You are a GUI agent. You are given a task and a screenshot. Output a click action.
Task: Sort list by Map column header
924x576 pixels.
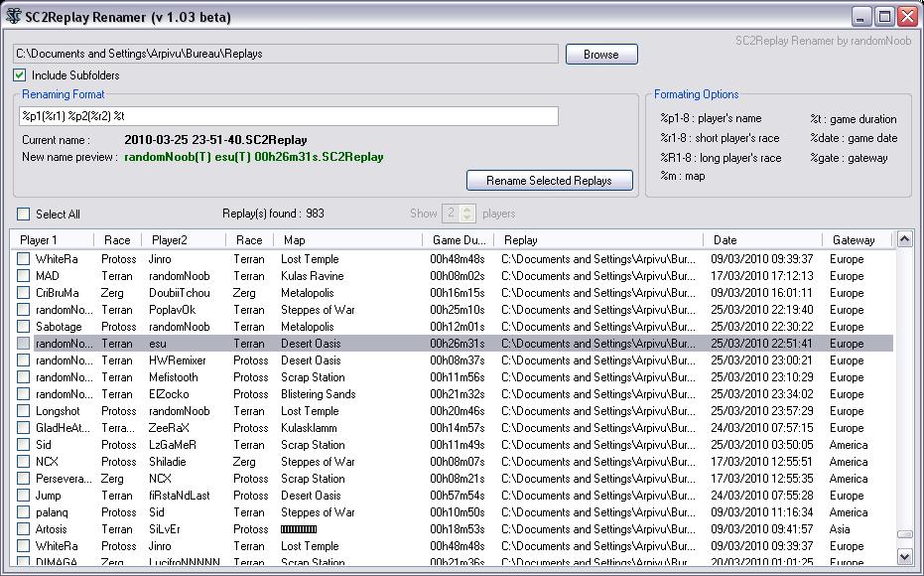click(347, 240)
